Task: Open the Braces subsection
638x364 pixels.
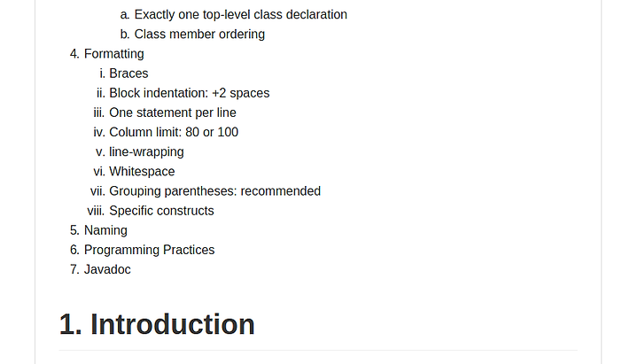Action: [128, 74]
